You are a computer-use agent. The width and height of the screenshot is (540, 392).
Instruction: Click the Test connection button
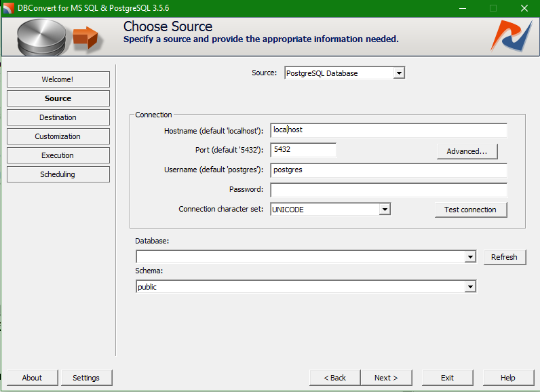[x=471, y=210]
